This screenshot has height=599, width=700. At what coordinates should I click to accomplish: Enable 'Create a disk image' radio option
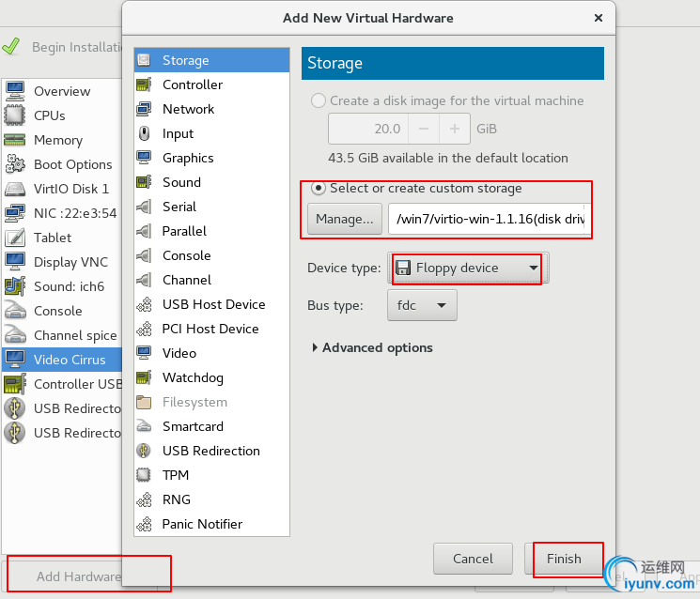(318, 100)
